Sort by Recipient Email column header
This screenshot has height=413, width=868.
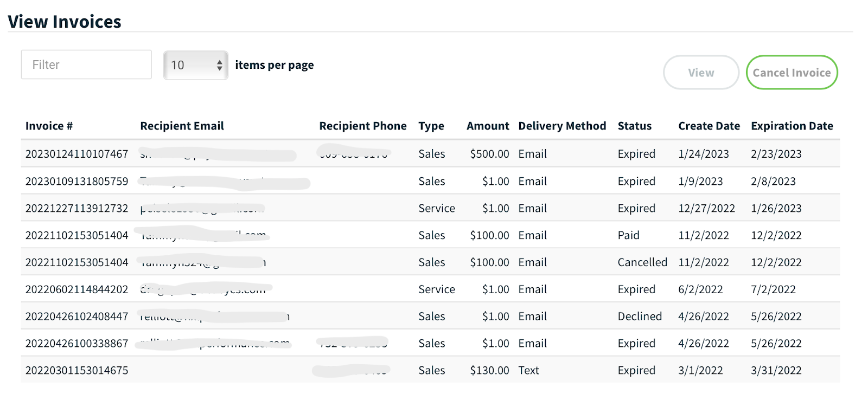pyautogui.click(x=182, y=126)
